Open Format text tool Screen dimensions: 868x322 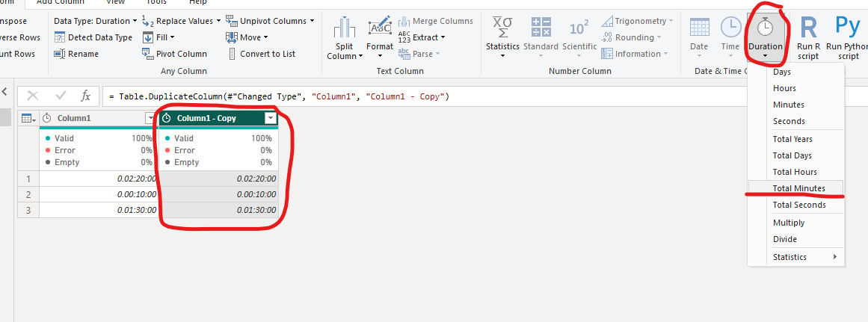380,37
